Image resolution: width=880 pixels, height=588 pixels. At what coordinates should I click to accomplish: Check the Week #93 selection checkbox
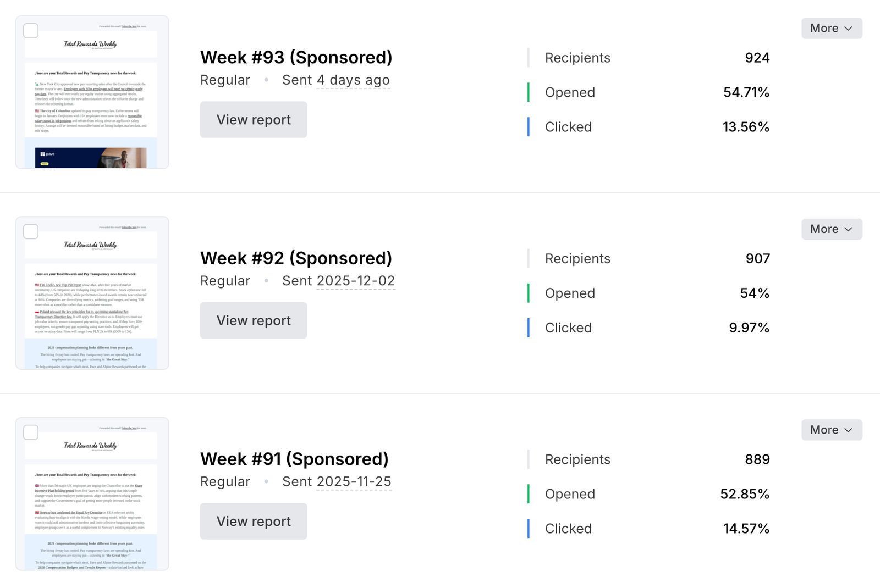point(31,31)
